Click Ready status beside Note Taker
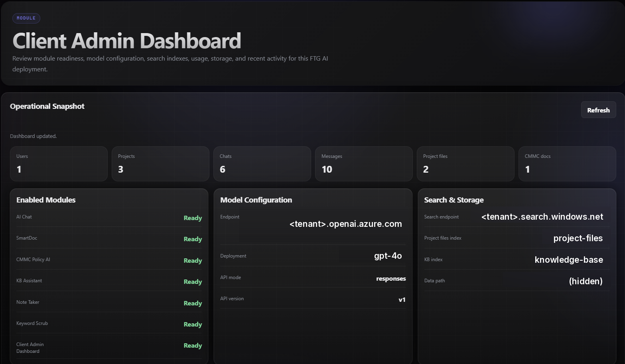This screenshot has height=364, width=625. pos(193,303)
